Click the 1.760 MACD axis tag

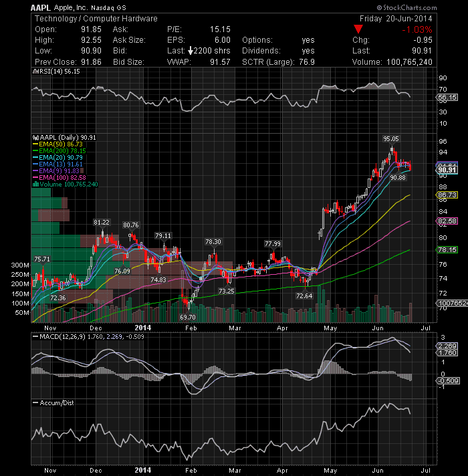coord(447,353)
